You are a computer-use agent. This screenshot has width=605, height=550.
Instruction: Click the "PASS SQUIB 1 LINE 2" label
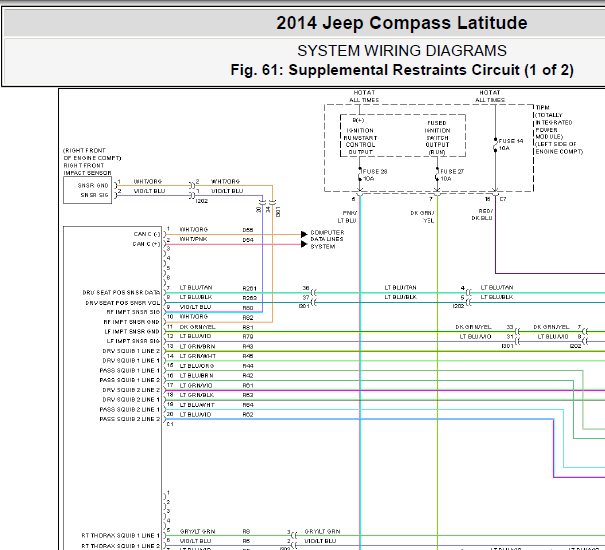(x=130, y=380)
